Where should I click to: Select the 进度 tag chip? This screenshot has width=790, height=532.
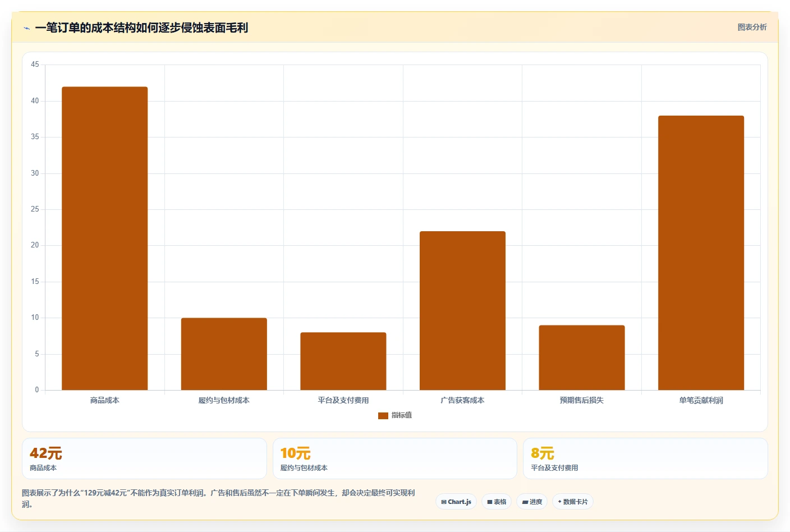click(x=532, y=502)
